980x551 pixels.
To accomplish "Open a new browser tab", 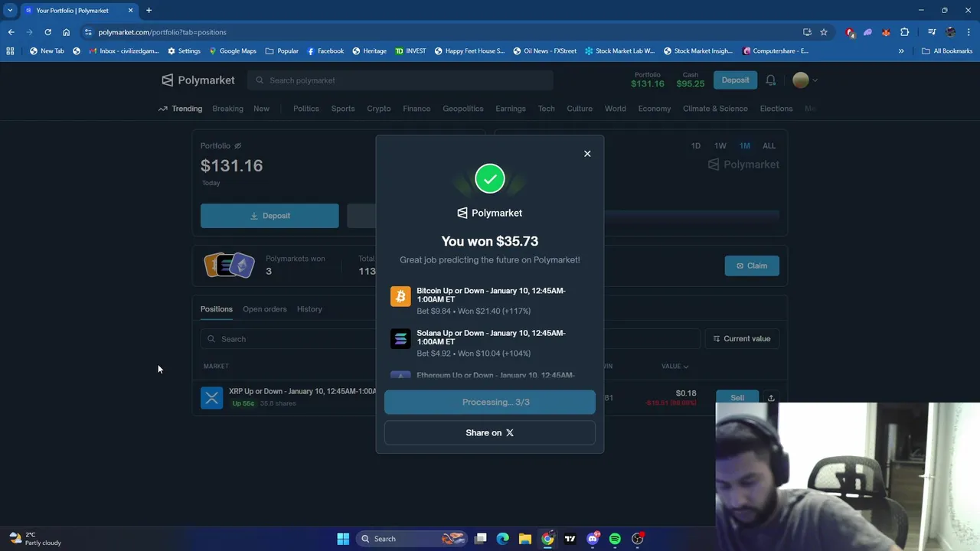I will point(149,11).
